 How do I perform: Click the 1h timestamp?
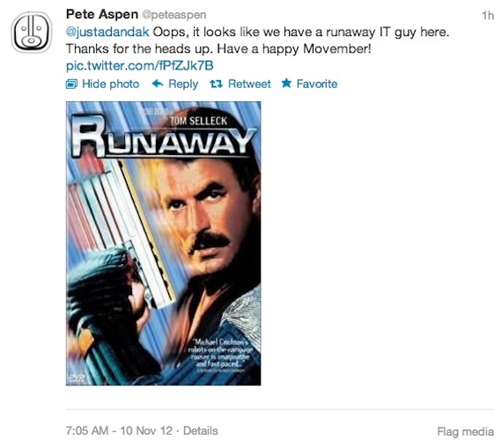(488, 15)
